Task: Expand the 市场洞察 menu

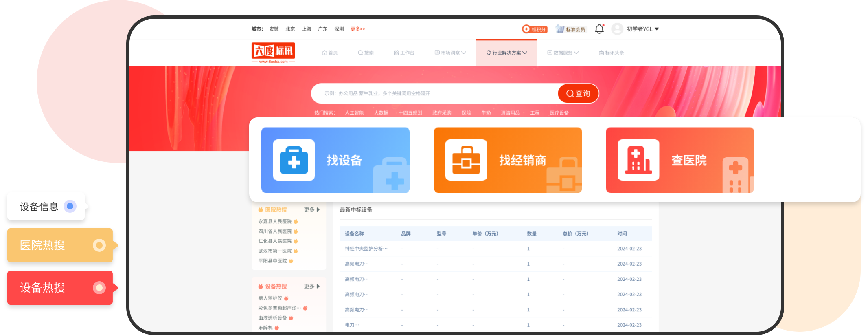Action: [450, 53]
